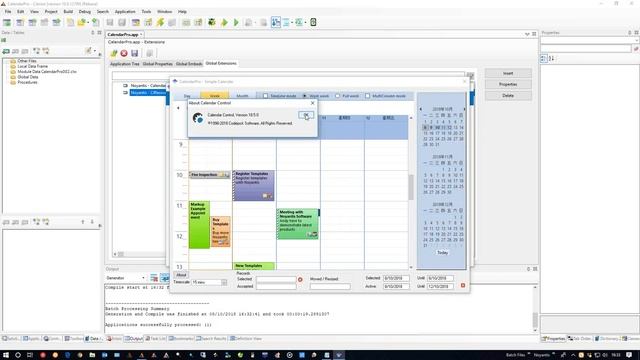Select the Global Extensions tab
640x360 pixels.
click(221, 63)
